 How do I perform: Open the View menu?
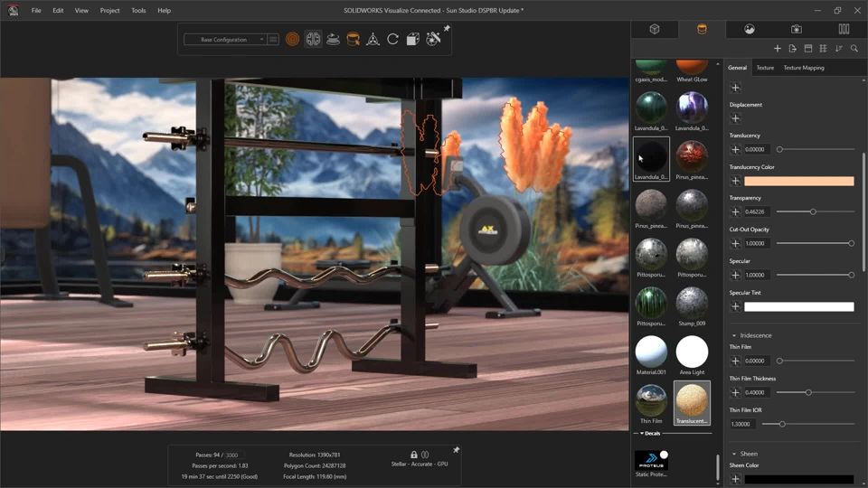coord(81,11)
